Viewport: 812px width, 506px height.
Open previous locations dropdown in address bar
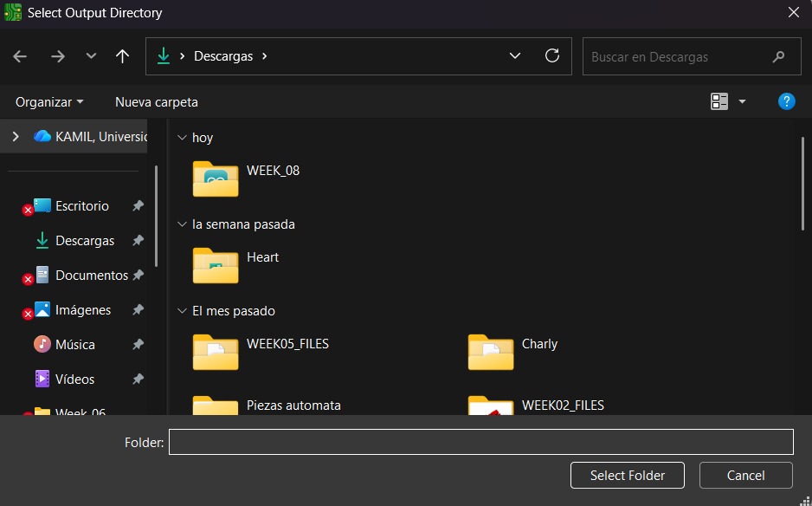click(515, 55)
